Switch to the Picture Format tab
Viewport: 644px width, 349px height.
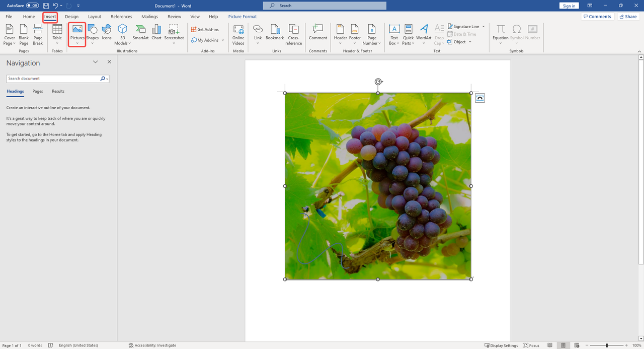point(243,17)
